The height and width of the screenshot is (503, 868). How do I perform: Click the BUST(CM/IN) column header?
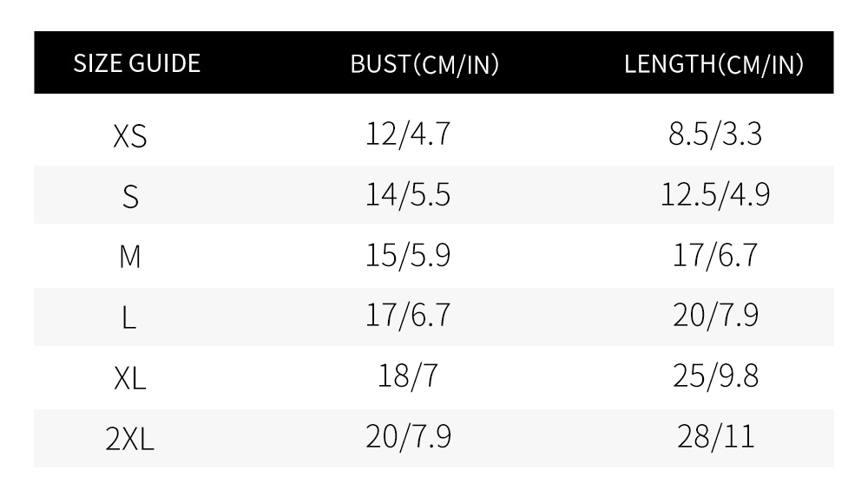[x=424, y=65]
